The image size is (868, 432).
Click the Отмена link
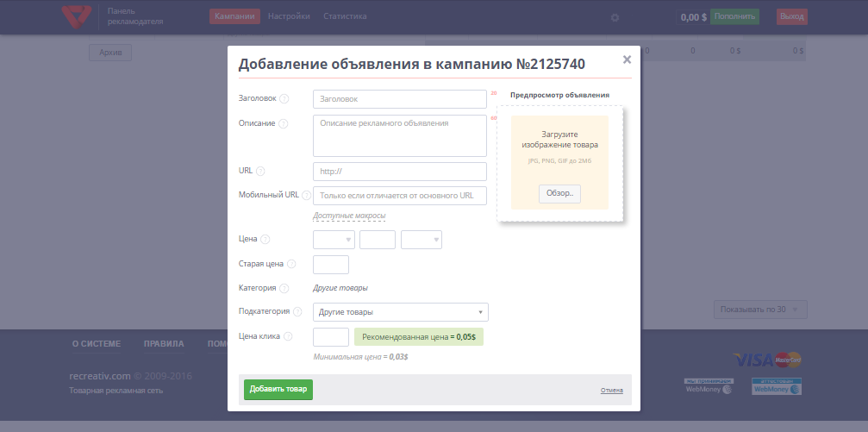[612, 391]
